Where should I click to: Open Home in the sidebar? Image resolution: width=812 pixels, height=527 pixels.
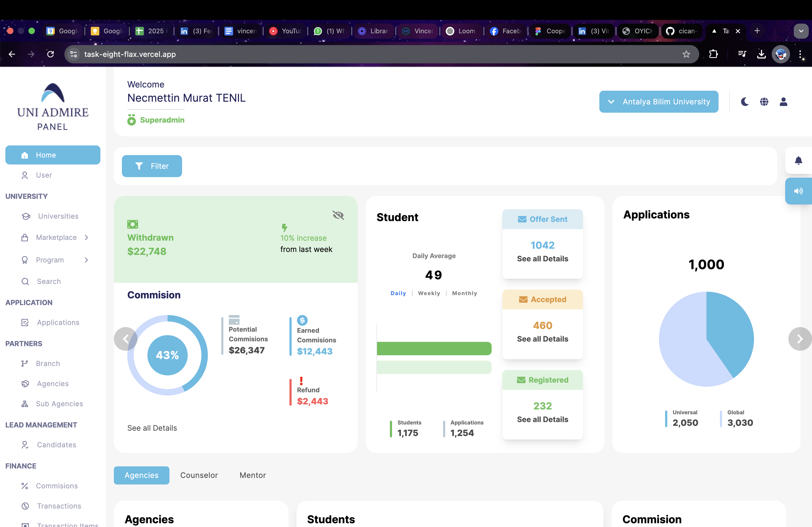pyautogui.click(x=53, y=155)
